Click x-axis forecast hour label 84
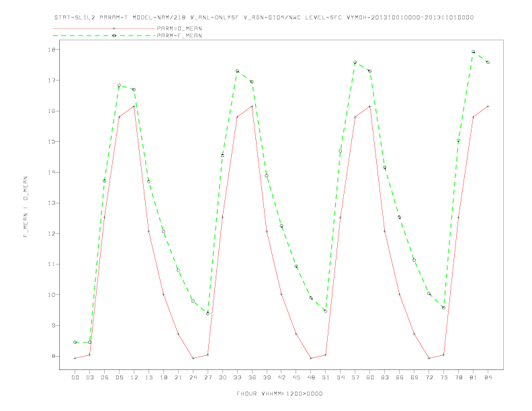Viewport: 532px width, 411px height. tap(488, 377)
